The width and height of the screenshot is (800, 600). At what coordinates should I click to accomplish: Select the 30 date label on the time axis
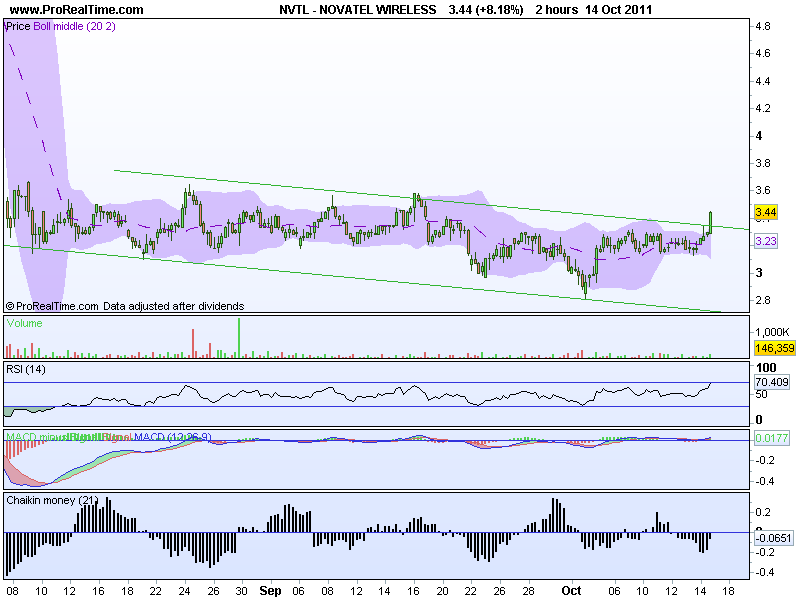(241, 591)
